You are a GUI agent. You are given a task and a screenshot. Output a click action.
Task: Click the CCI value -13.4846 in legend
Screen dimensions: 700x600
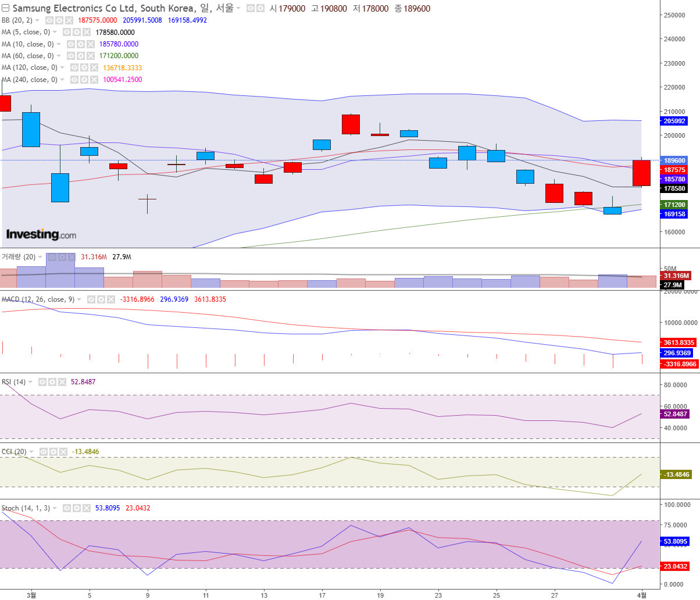coord(85,452)
